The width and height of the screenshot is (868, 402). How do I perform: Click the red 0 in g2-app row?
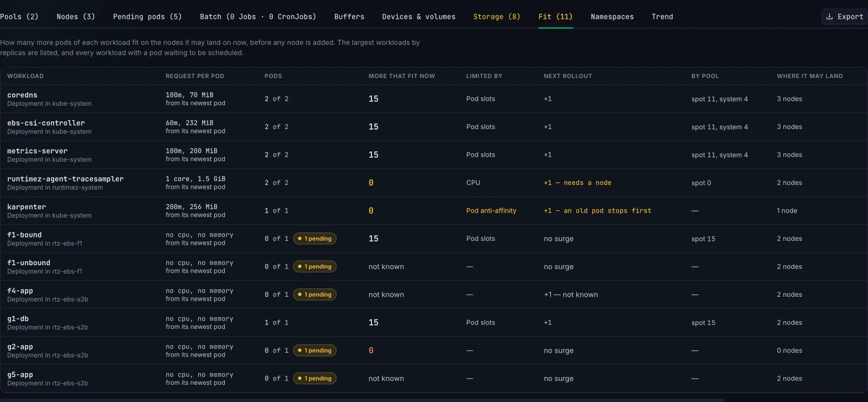coord(371,351)
